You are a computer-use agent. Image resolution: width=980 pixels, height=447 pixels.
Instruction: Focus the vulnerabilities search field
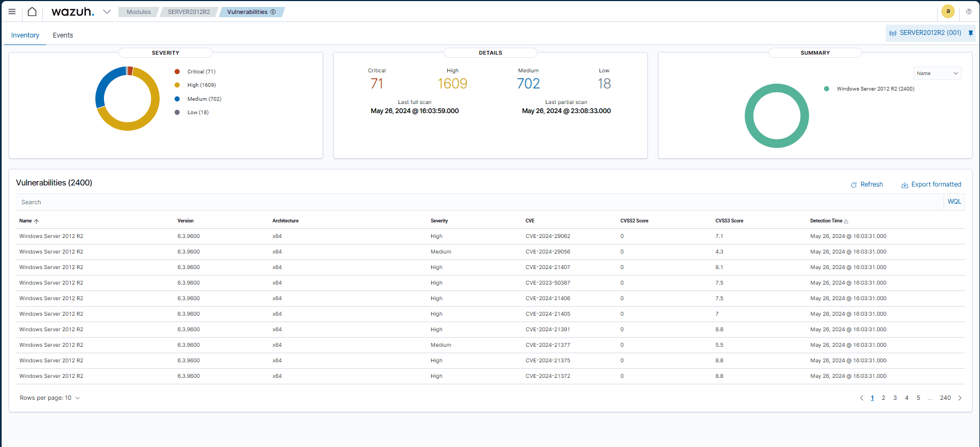[477, 202]
